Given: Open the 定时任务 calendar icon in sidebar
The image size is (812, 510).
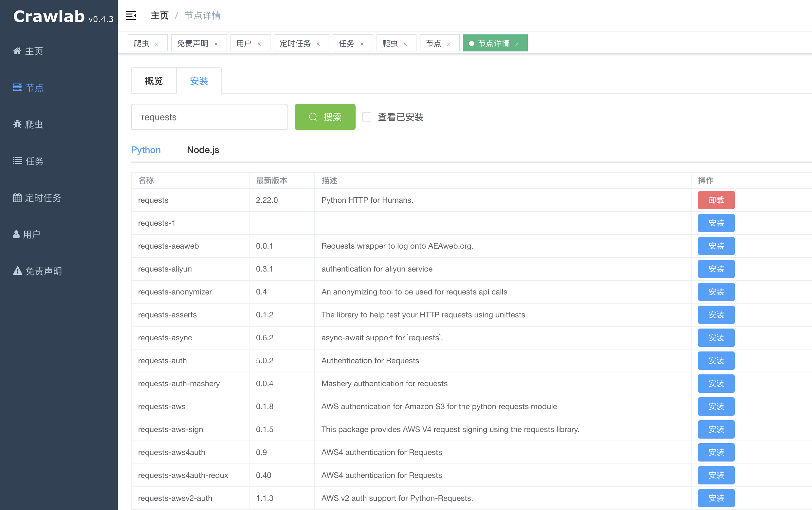Looking at the screenshot, I should (17, 197).
